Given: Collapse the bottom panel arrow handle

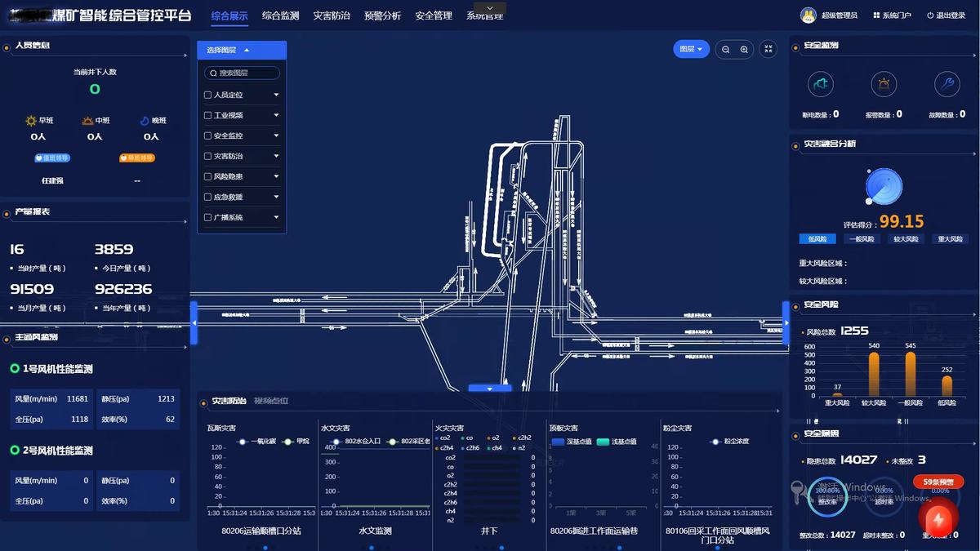Looking at the screenshot, I should pyautogui.click(x=490, y=389).
